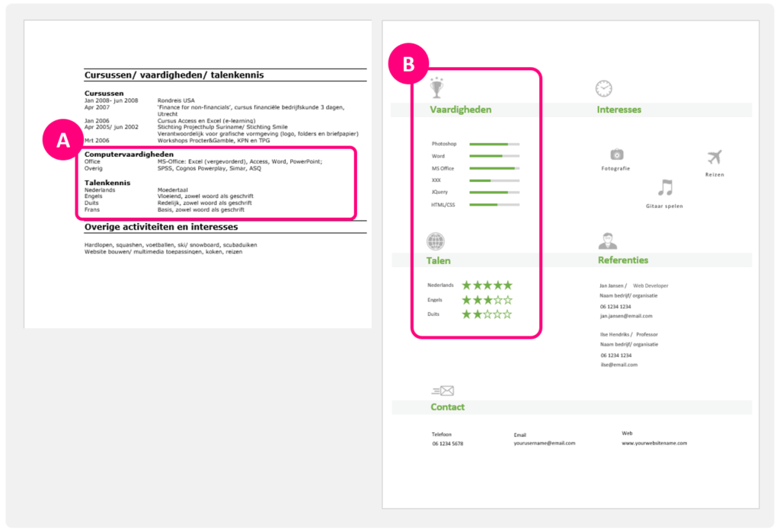780x532 pixels.
Task: Click the envelope icon above Contact
Action: pos(443,390)
